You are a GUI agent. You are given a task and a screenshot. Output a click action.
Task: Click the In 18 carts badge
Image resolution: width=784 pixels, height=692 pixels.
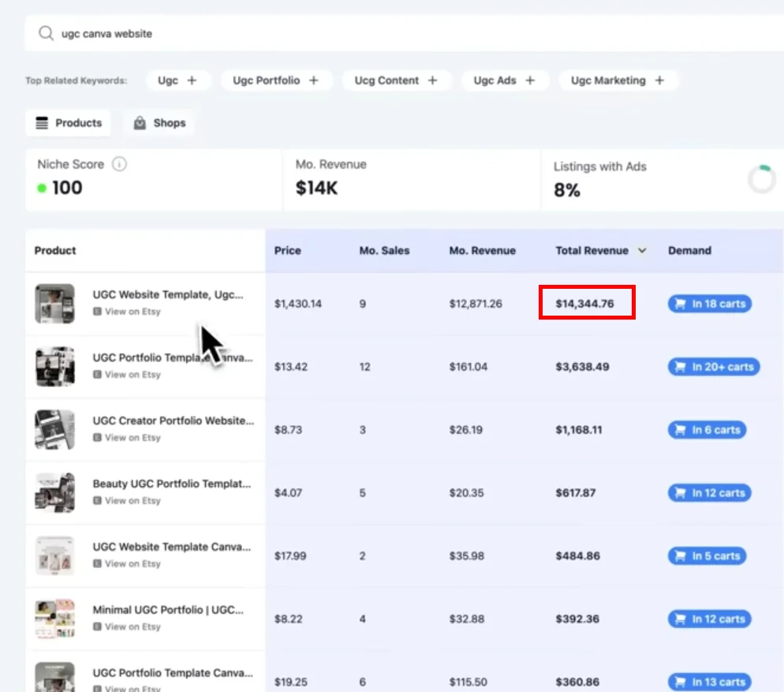pyautogui.click(x=710, y=304)
